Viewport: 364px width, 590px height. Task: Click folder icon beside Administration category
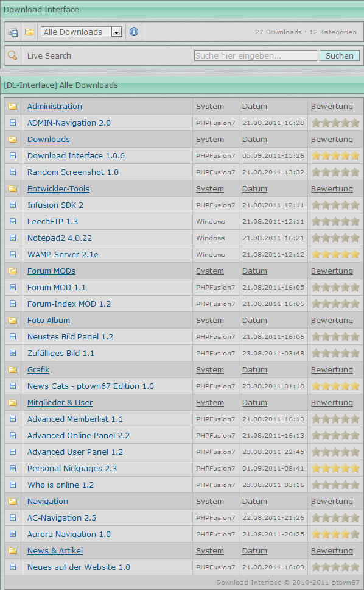point(13,107)
